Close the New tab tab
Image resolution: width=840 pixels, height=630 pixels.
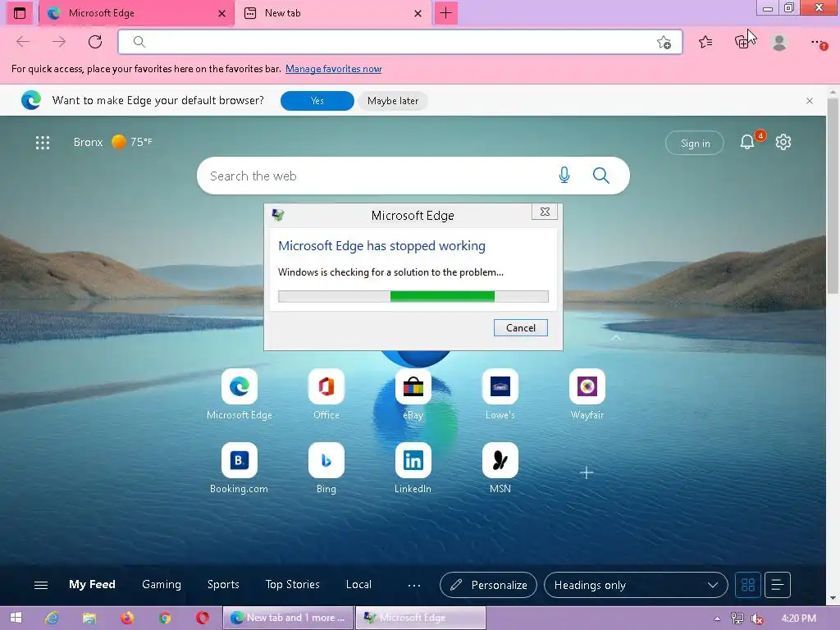tap(418, 13)
